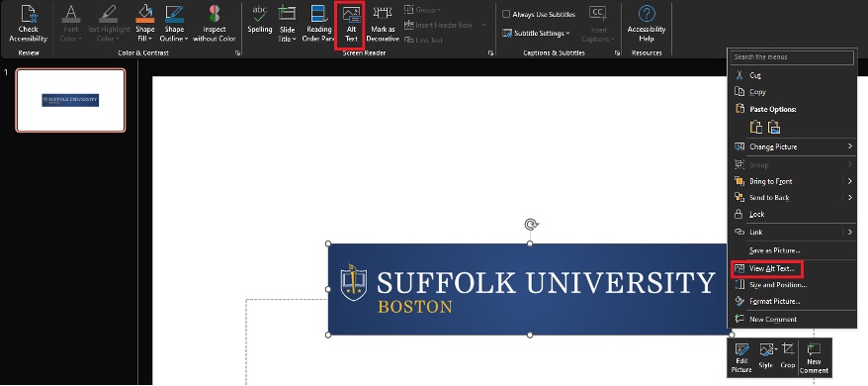Screen dimensions: 868x386
Task: Select the paste as picture icon
Action: (x=774, y=127)
